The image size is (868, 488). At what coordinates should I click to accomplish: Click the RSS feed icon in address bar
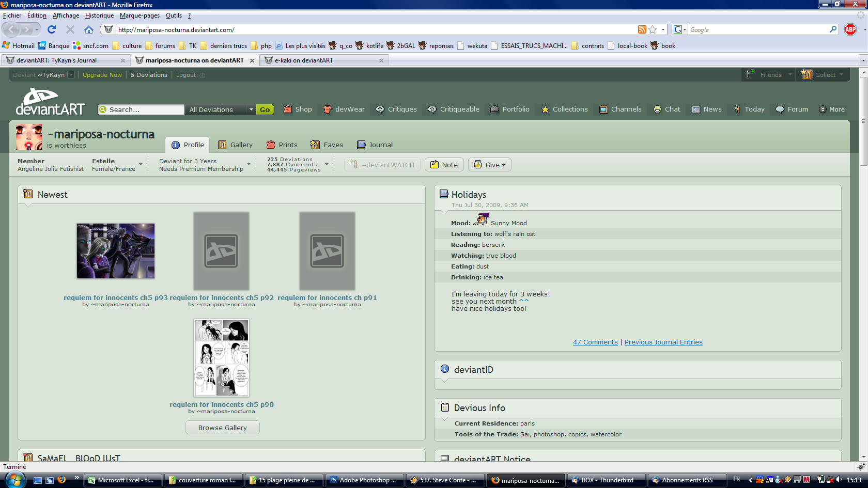(x=642, y=30)
